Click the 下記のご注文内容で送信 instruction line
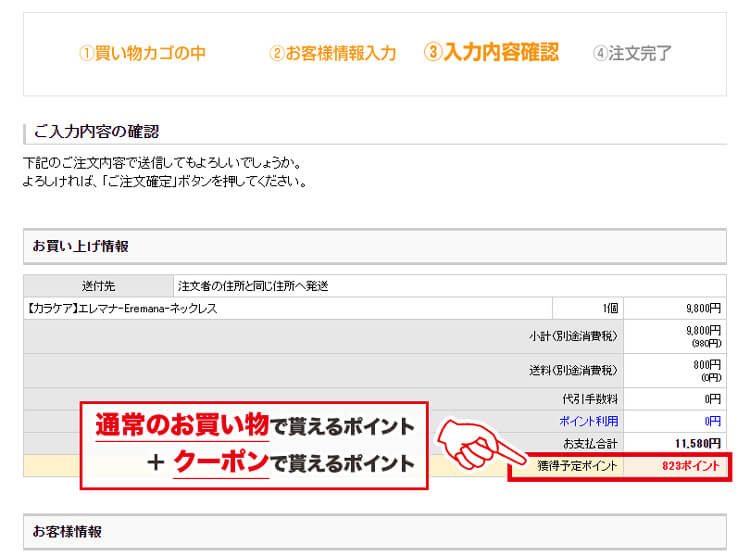The width and height of the screenshot is (750, 556). point(162,163)
